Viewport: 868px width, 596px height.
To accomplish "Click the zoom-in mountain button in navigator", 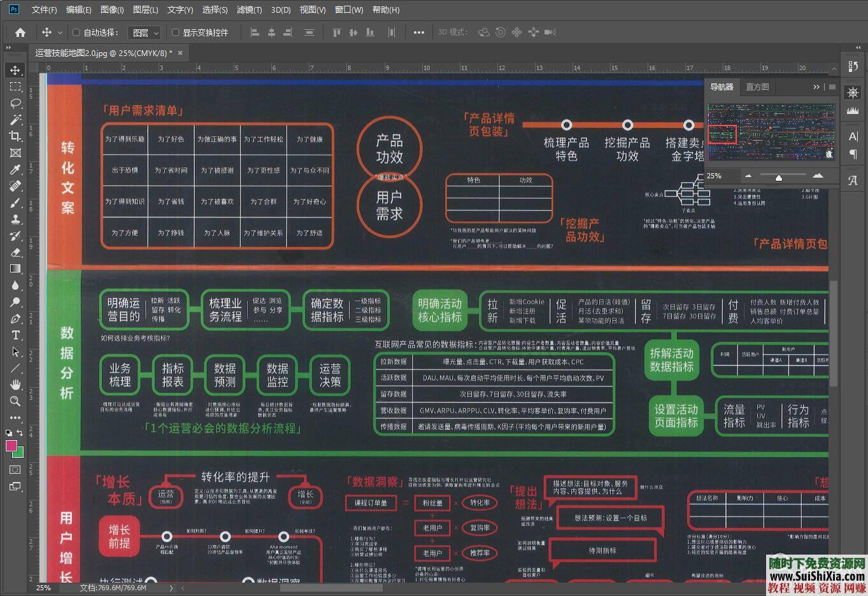I will point(818,176).
